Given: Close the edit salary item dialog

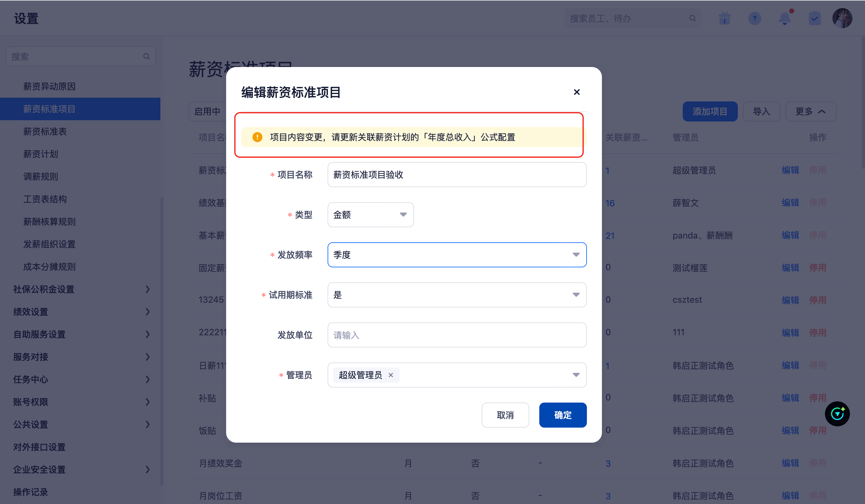Looking at the screenshot, I should coord(577,92).
